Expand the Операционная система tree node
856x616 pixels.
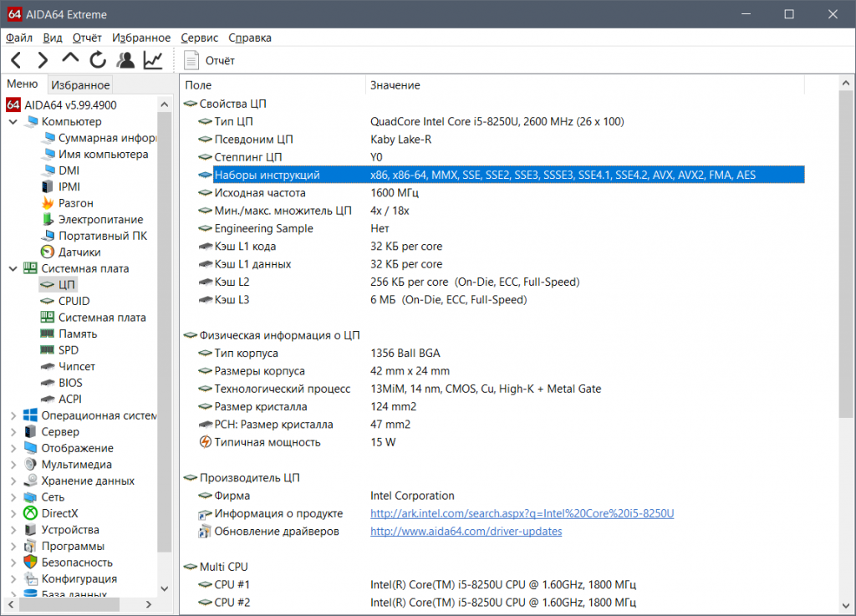click(13, 415)
